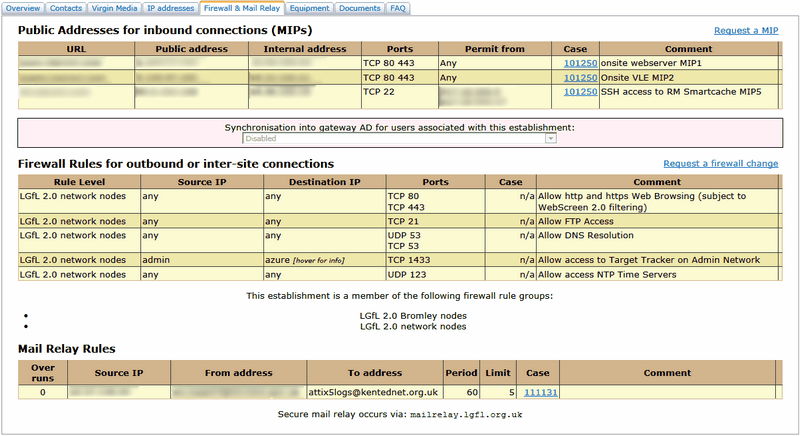Image resolution: width=800 pixels, height=436 pixels.
Task: Switch to the Contacts tab
Action: tap(66, 8)
